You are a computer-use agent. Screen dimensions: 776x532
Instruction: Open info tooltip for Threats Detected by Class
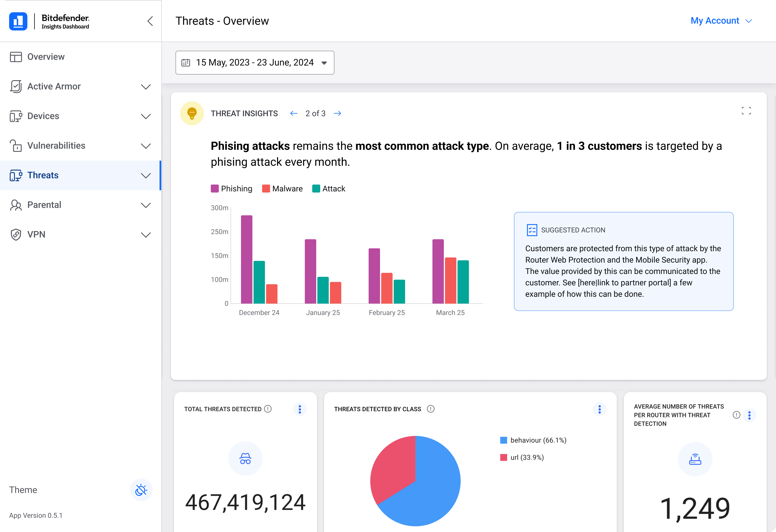point(431,409)
